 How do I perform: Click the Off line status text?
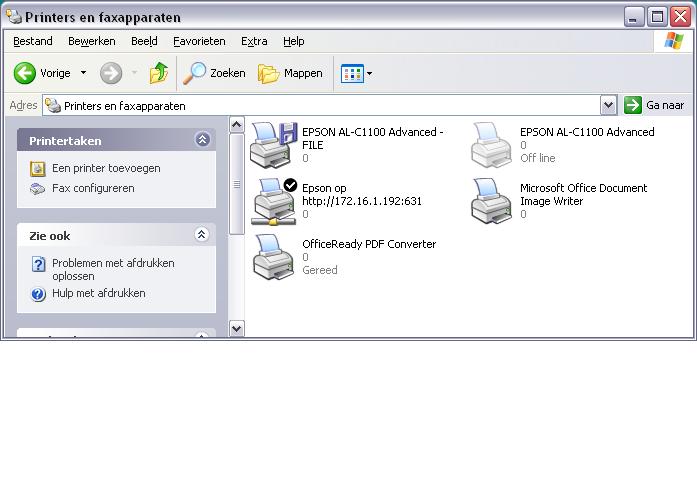point(538,158)
